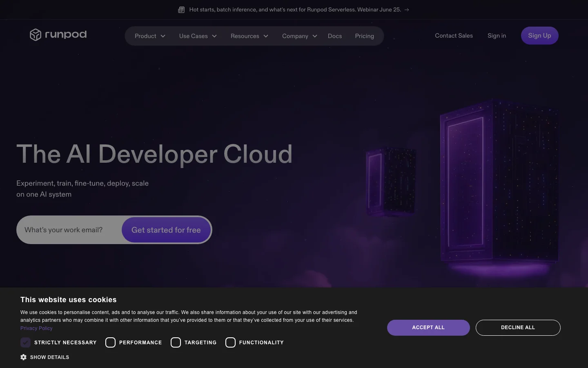Click the Contact Sales link
This screenshot has height=368, width=588.
point(454,36)
